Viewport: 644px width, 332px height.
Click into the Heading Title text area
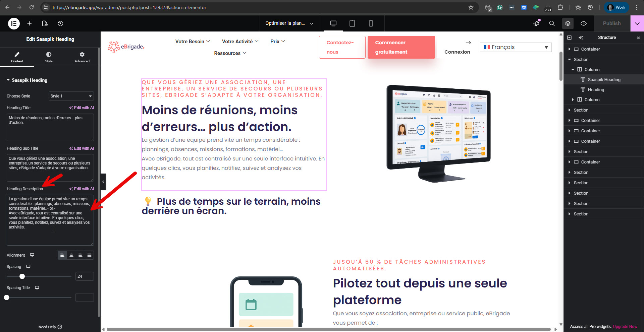pyautogui.click(x=50, y=127)
